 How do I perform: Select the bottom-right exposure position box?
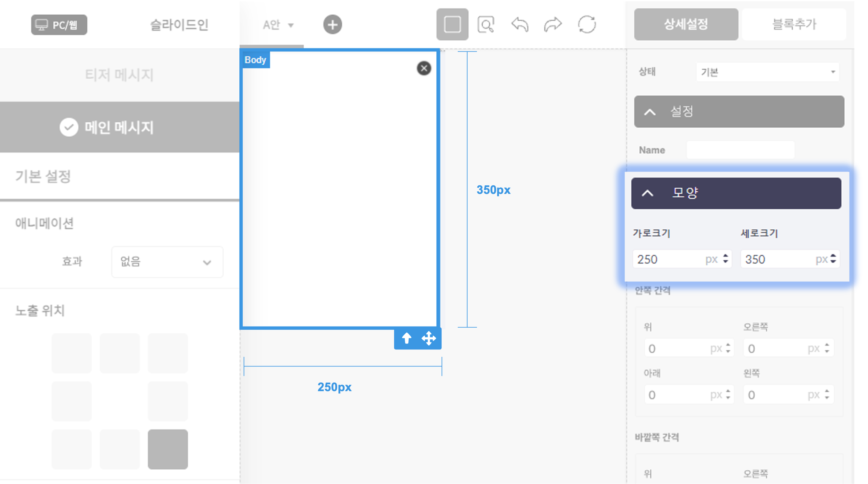(x=168, y=449)
